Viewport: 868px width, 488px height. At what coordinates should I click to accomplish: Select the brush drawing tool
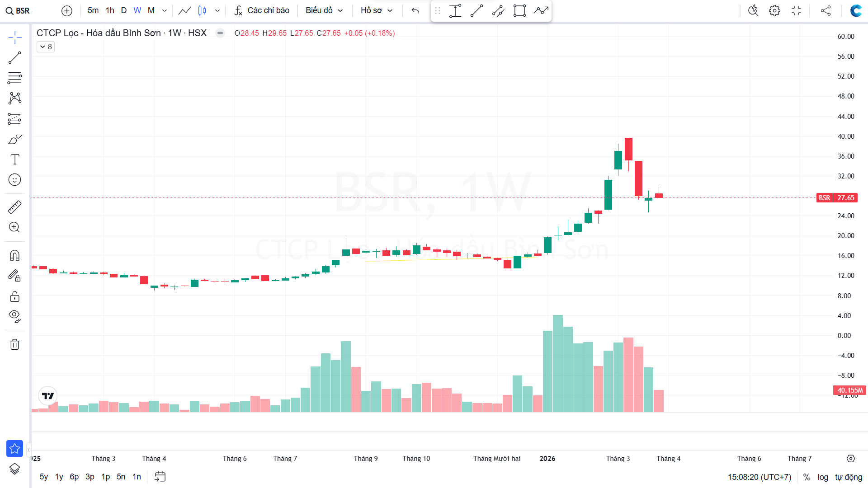click(x=14, y=139)
